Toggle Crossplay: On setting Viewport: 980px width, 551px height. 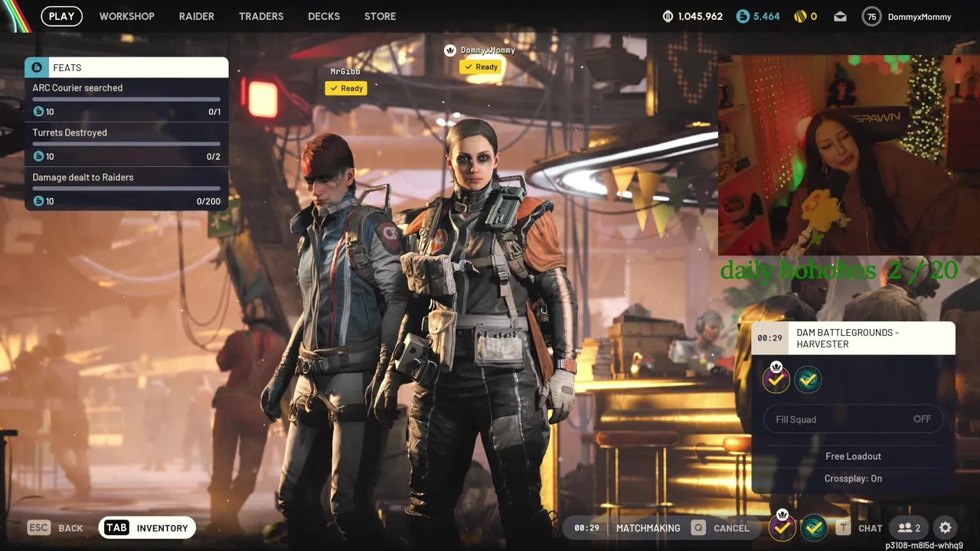pos(853,478)
